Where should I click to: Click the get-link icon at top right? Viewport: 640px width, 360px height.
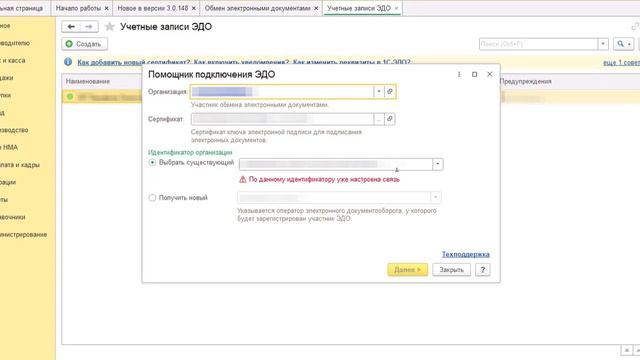635,27
